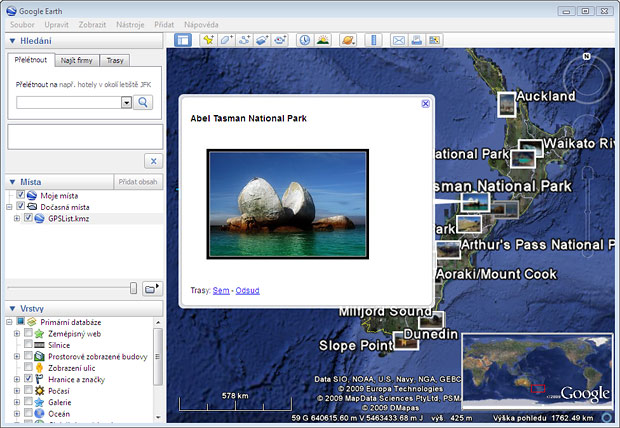Toggle the Dočasná místa checkbox
The height and width of the screenshot is (428, 620).
(21, 206)
